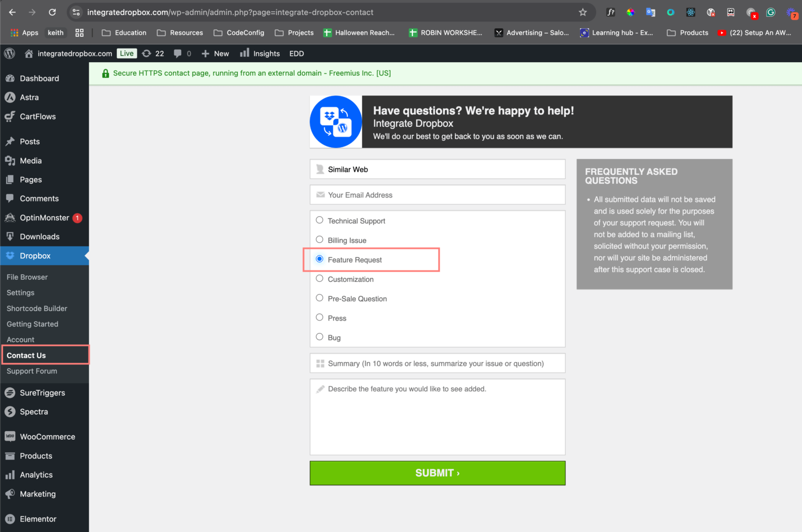Image resolution: width=802 pixels, height=532 pixels.
Task: Open the Support Forum link
Action: pos(32,371)
